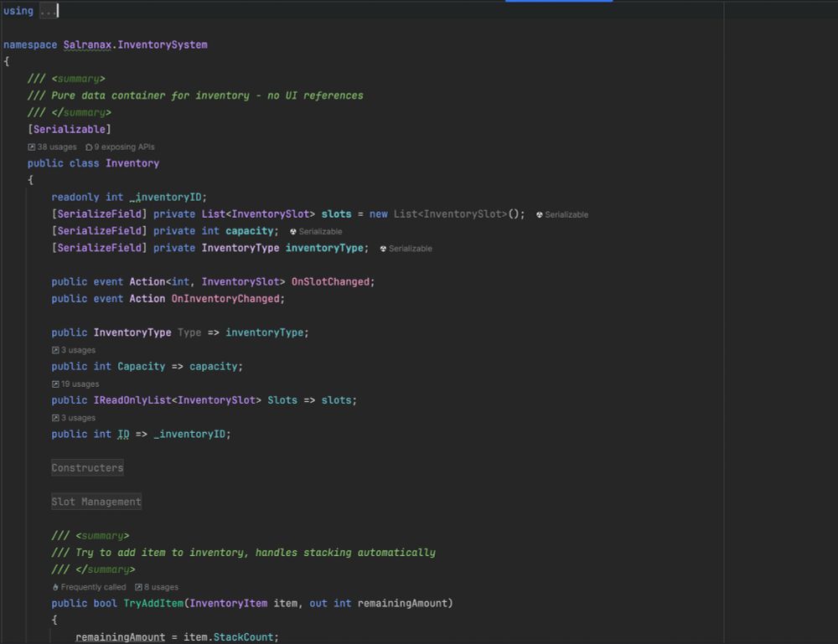Click _inventoryID in the readonly int declaration
Screen dimensions: 838x644
[x=166, y=197]
